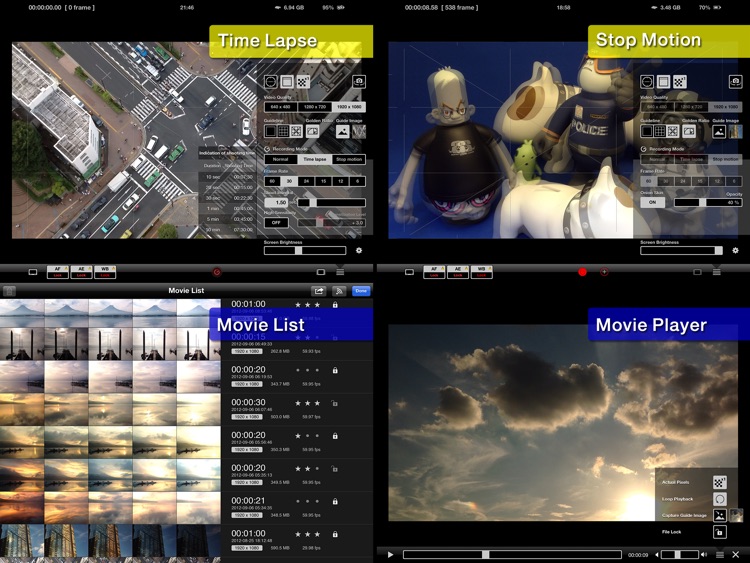Tap red plus-frame icon in Stop Motion toolbar
This screenshot has width=750, height=563.
pos(604,272)
